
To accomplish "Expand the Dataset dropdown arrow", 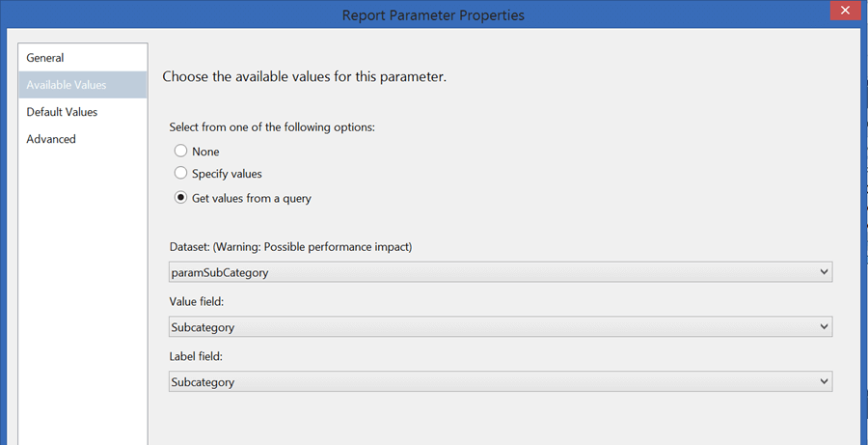I will coord(824,272).
